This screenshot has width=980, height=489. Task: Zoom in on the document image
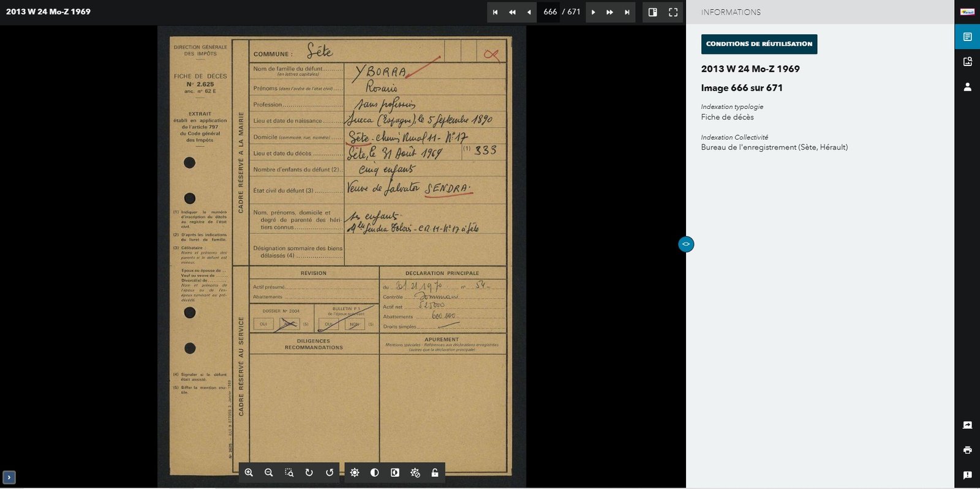249,472
